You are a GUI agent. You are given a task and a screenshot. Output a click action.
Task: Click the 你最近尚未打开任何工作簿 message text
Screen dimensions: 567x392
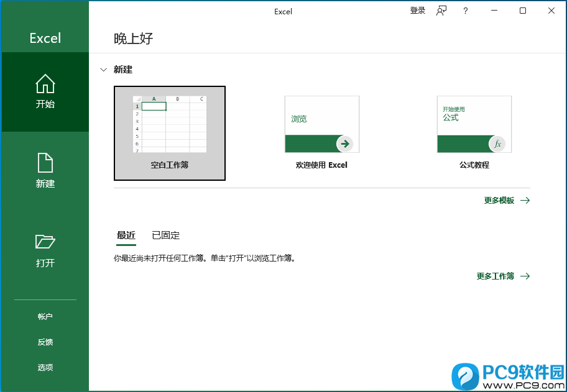[205, 258]
